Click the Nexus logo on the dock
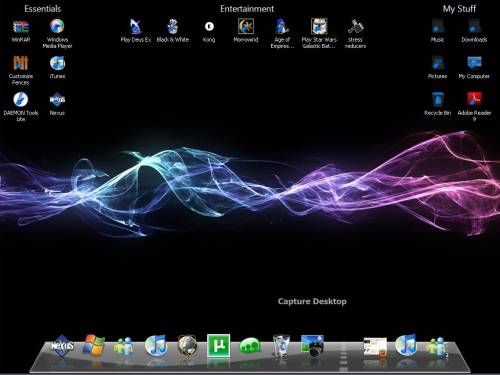Viewport: 500px width, 375px height. pyautogui.click(x=62, y=346)
